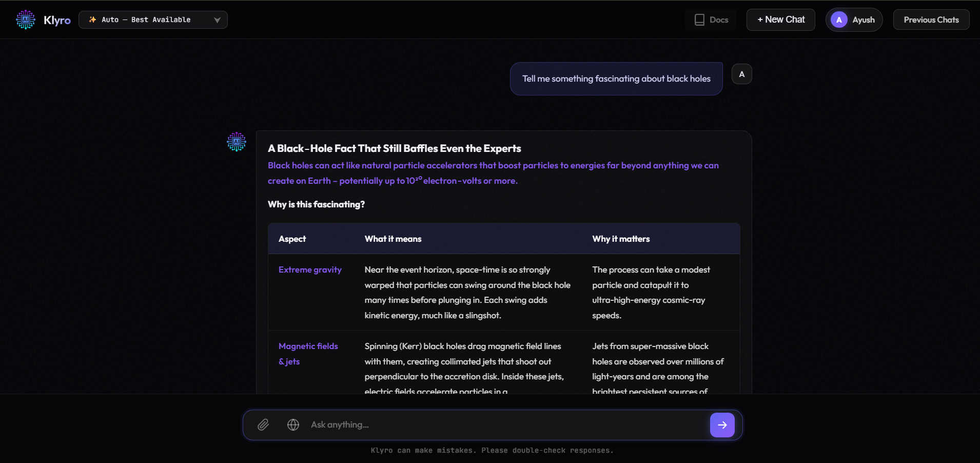Open the Ayush profile menu
Screen dimensions: 980x463
[x=854, y=20]
